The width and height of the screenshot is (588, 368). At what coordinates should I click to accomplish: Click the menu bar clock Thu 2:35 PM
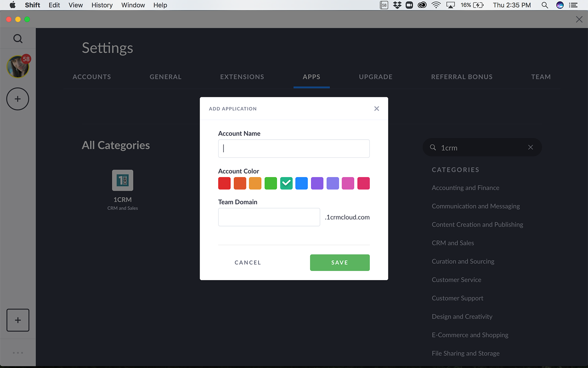tap(512, 5)
